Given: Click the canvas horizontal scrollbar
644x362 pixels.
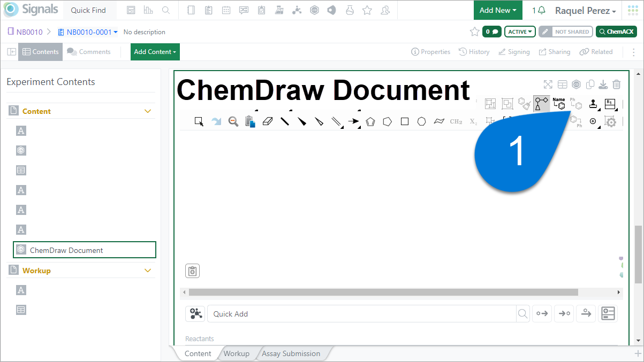Looking at the screenshot, I should coord(383,292).
